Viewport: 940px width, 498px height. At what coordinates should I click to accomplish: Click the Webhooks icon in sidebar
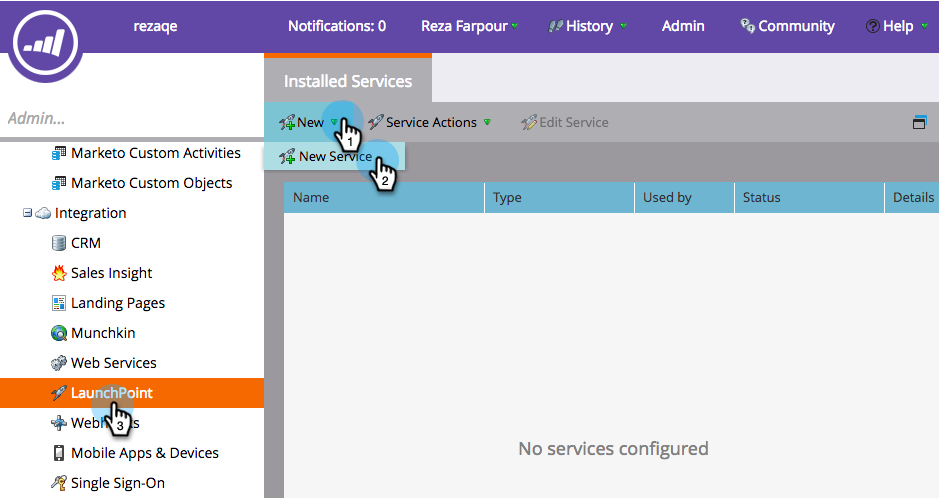tap(59, 423)
